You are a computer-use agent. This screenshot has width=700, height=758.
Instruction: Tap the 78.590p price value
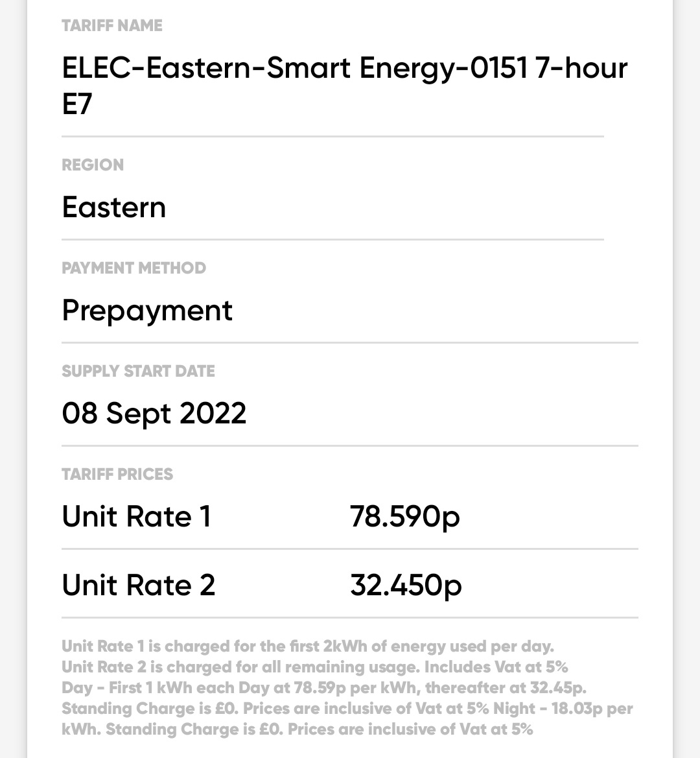404,517
